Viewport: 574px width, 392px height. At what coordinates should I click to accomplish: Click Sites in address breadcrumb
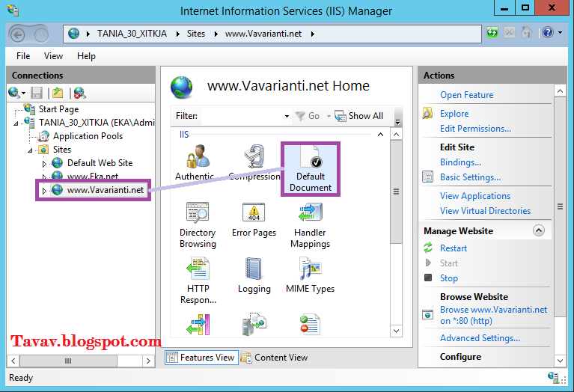click(196, 34)
